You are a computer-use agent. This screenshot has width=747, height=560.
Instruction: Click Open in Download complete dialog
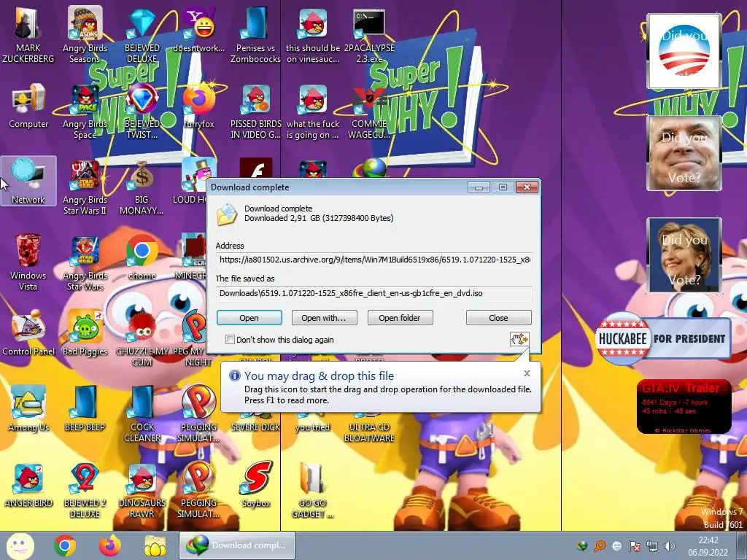pos(249,318)
